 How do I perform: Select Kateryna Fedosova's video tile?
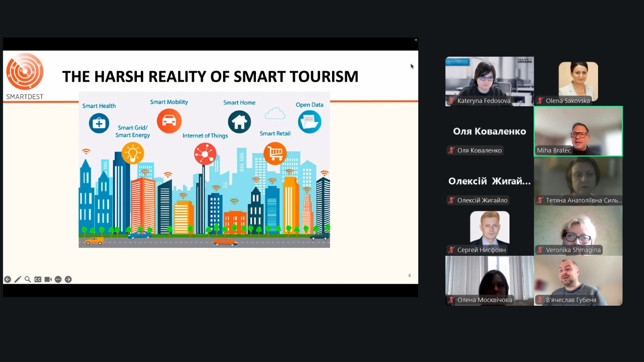pos(489,81)
